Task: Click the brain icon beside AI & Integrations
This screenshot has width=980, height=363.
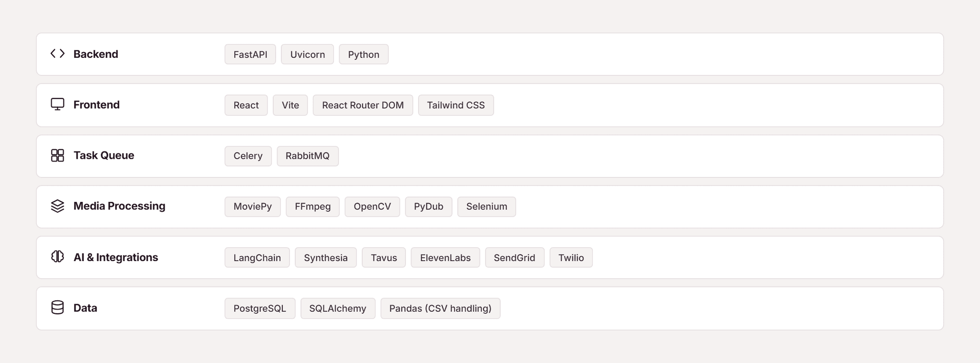Action: pyautogui.click(x=57, y=257)
